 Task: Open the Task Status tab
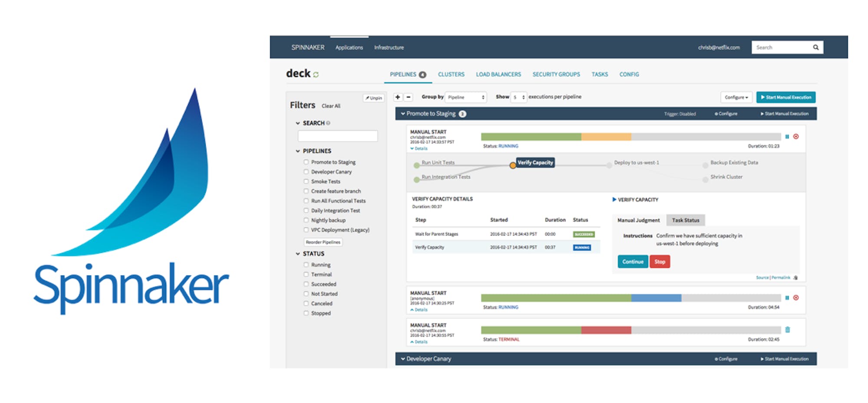click(x=685, y=220)
